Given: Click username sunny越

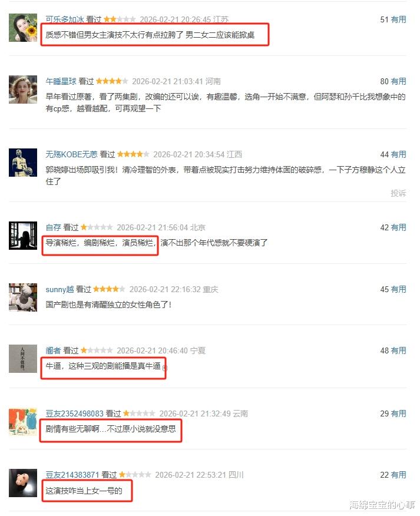Looking at the screenshot, I should (59, 289).
